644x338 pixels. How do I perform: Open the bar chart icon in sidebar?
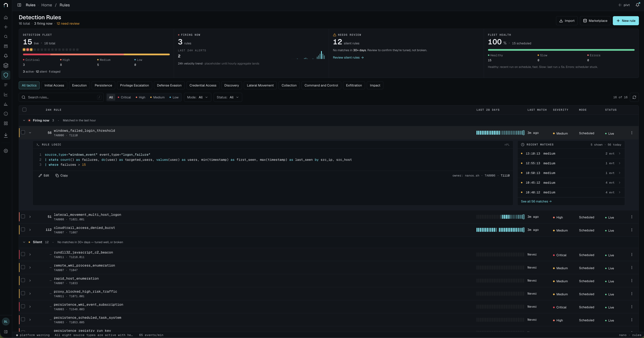pos(6,104)
